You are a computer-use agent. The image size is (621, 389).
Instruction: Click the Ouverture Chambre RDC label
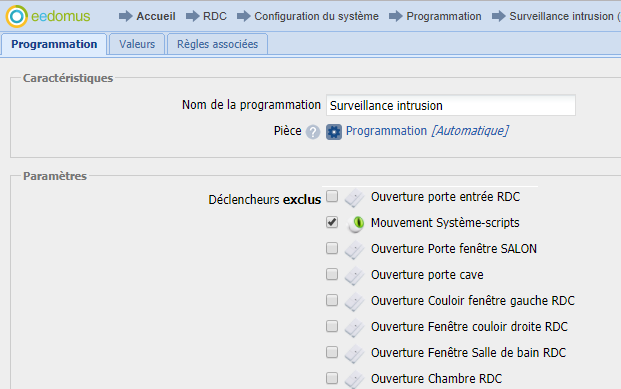click(436, 379)
